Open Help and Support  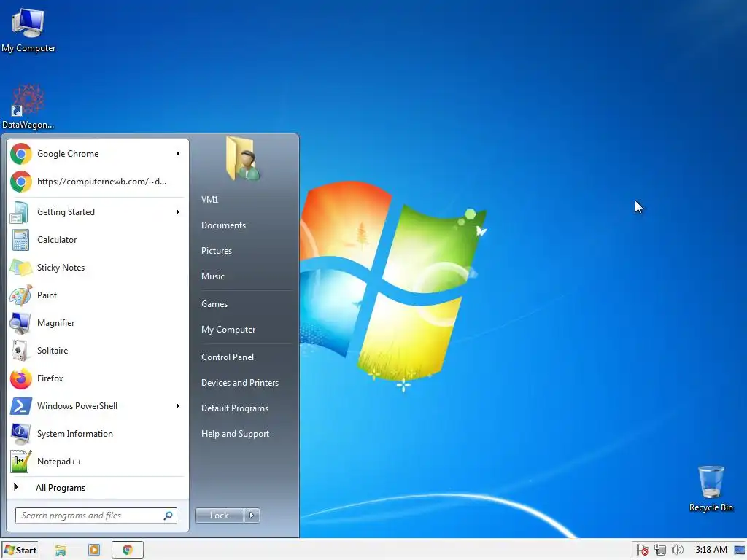(x=235, y=434)
